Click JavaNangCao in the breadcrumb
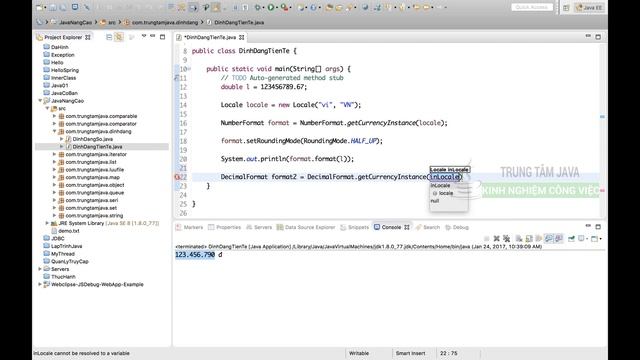640x360 pixels. tap(76, 22)
